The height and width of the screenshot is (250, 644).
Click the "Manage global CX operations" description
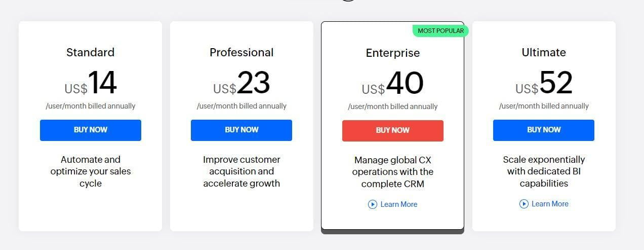[x=393, y=172]
